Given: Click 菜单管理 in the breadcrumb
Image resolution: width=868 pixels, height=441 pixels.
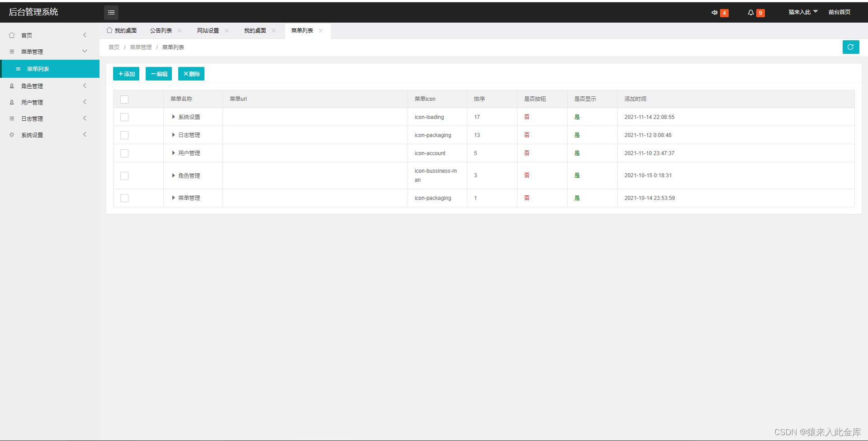Looking at the screenshot, I should coord(140,47).
